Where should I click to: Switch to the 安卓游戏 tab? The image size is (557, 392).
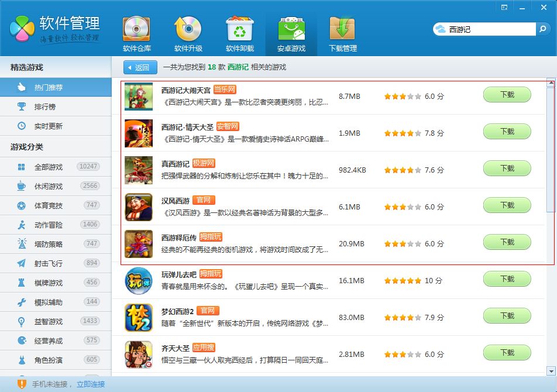point(291,33)
